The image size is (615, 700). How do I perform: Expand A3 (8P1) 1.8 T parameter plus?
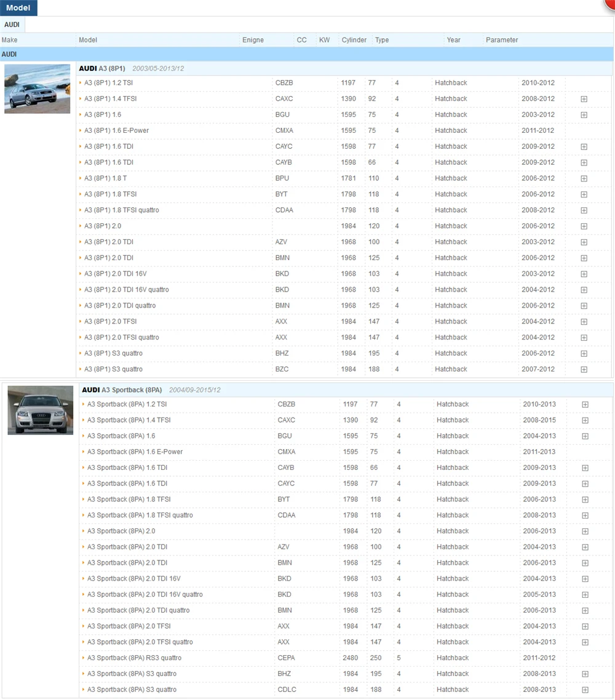coord(584,178)
